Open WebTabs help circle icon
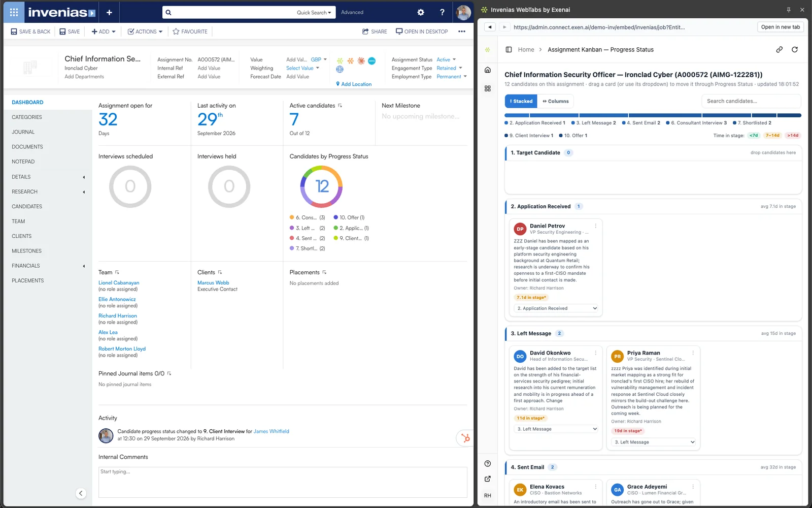Screen dimensions: 812x508 pos(488,463)
